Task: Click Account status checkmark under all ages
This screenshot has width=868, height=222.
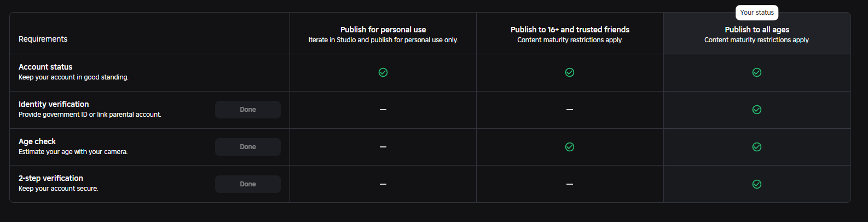Action: click(757, 72)
